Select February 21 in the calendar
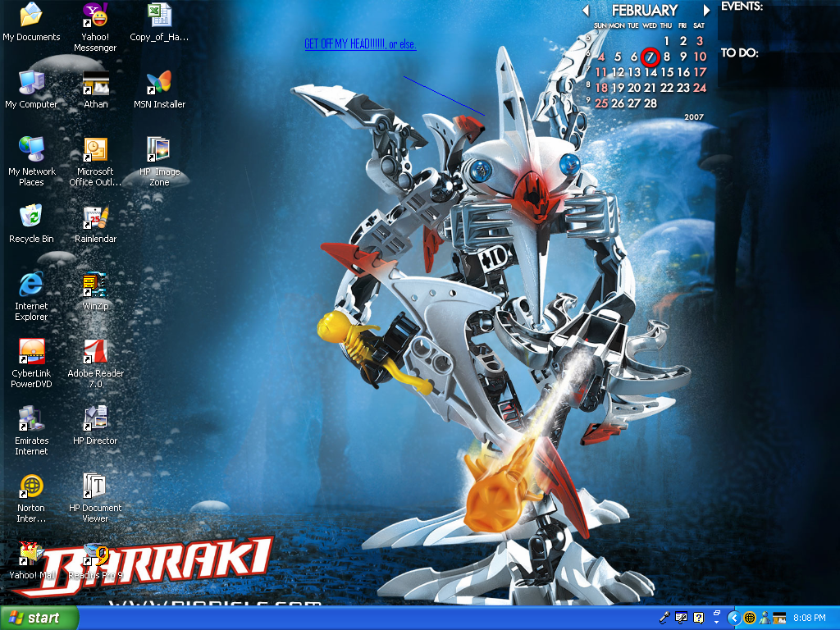The height and width of the screenshot is (630, 840). [651, 87]
